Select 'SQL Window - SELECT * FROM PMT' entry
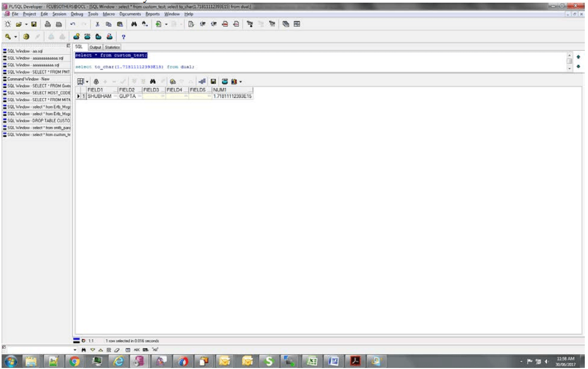Screen dimensions: 588x369 (x=36, y=72)
